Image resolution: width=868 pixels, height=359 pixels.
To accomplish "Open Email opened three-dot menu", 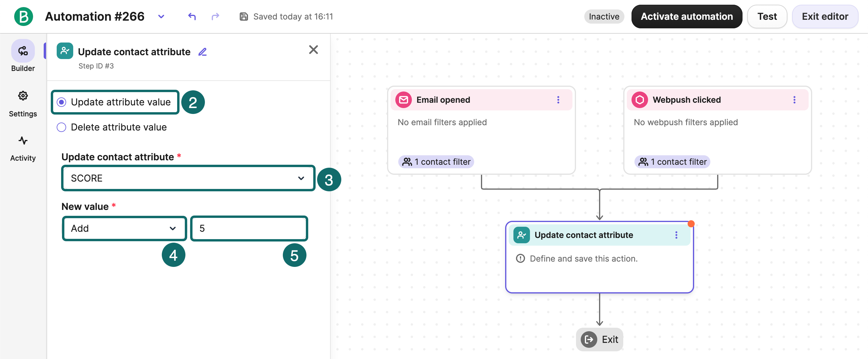I will 558,100.
